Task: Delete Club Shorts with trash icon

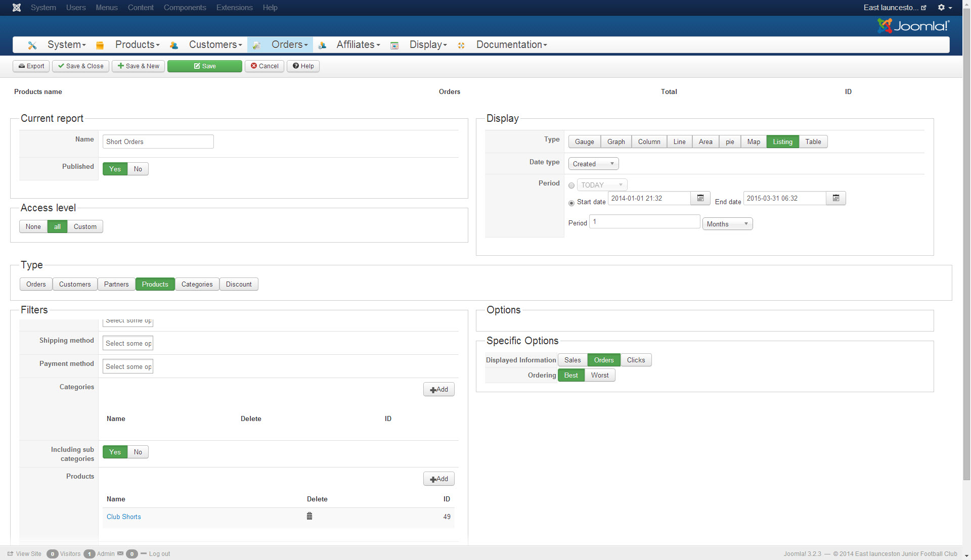Action: click(x=310, y=516)
